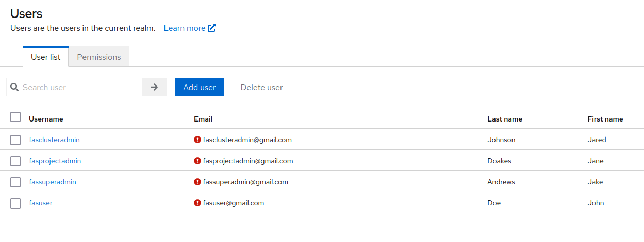Click the Delete user button

click(x=261, y=87)
